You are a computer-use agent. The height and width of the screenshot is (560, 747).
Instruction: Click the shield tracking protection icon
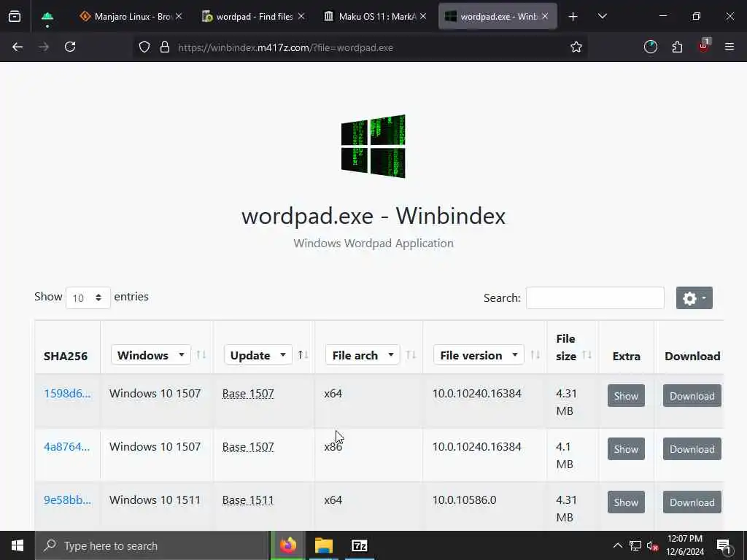[144, 47]
